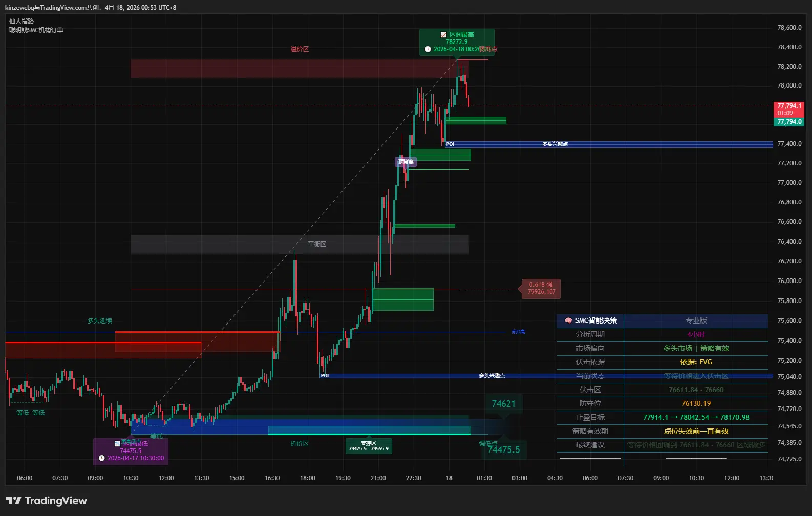Click the 0.618 强 75926.107 Fibonacci label
812x516 pixels.
tap(541, 289)
